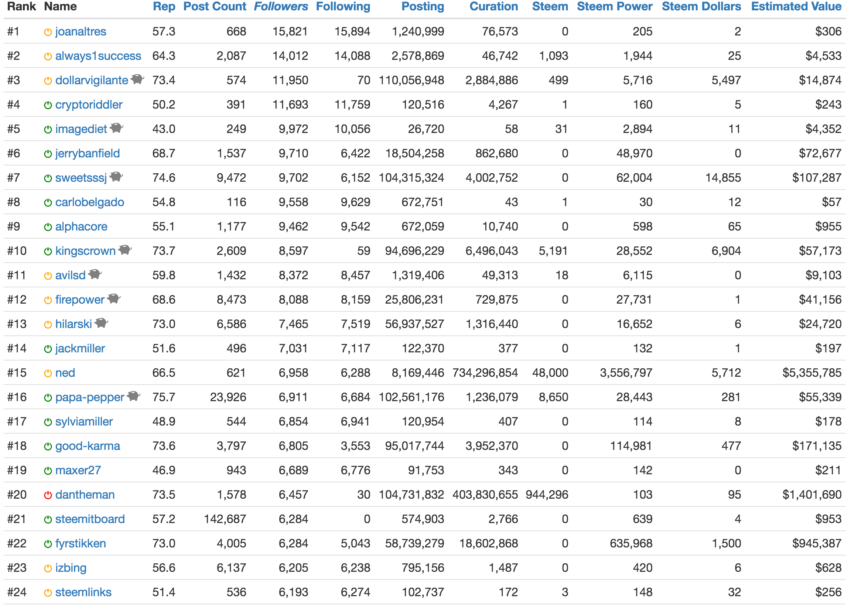Open the jerrybanfield profile link

[87, 154]
